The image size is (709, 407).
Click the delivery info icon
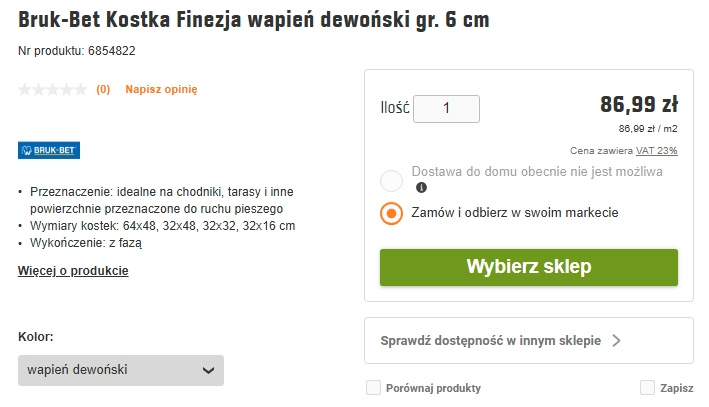pyautogui.click(x=421, y=188)
